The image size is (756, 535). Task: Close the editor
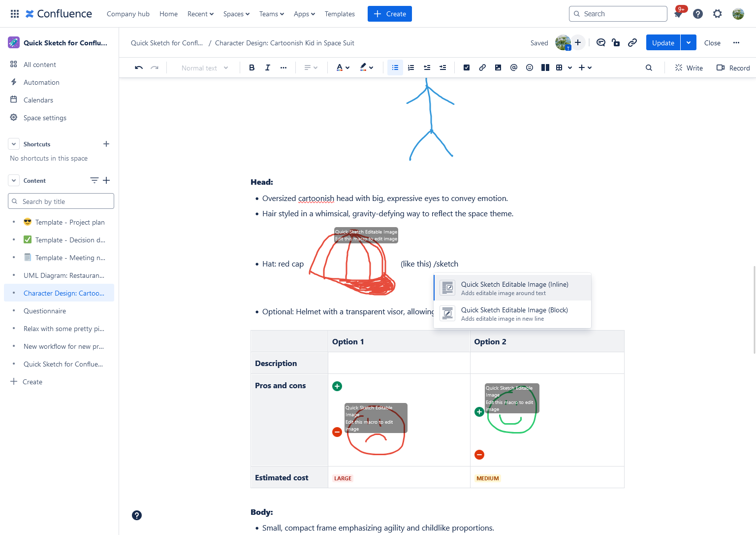tap(712, 43)
